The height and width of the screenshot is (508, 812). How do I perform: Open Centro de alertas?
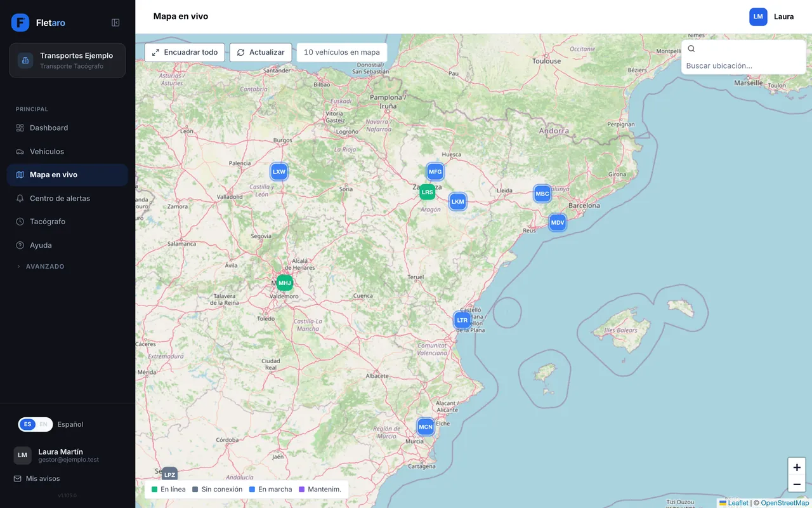(x=67, y=198)
